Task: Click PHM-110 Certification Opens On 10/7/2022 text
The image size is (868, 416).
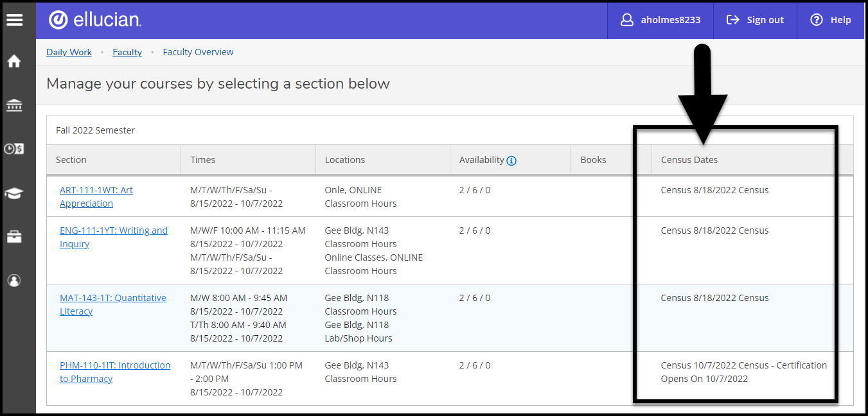Action: pyautogui.click(x=744, y=372)
